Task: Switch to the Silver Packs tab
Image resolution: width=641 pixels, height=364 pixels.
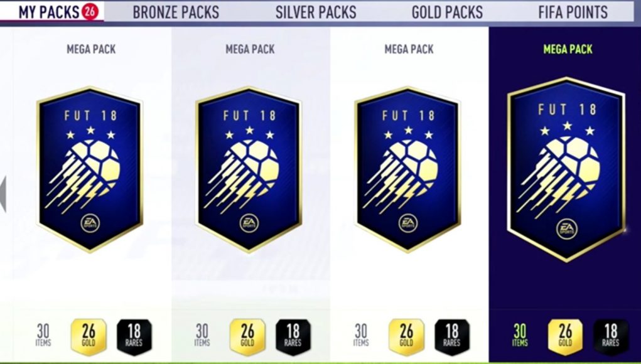Action: click(x=316, y=13)
